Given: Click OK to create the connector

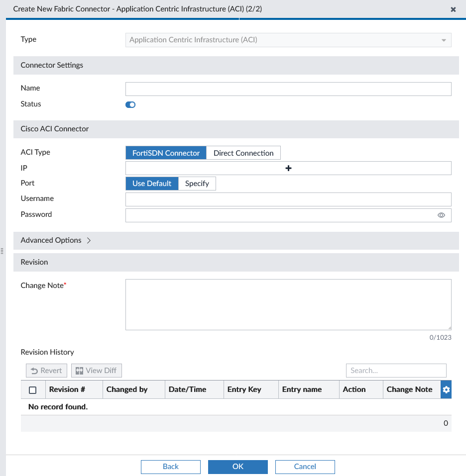Looking at the screenshot, I should (x=237, y=467).
